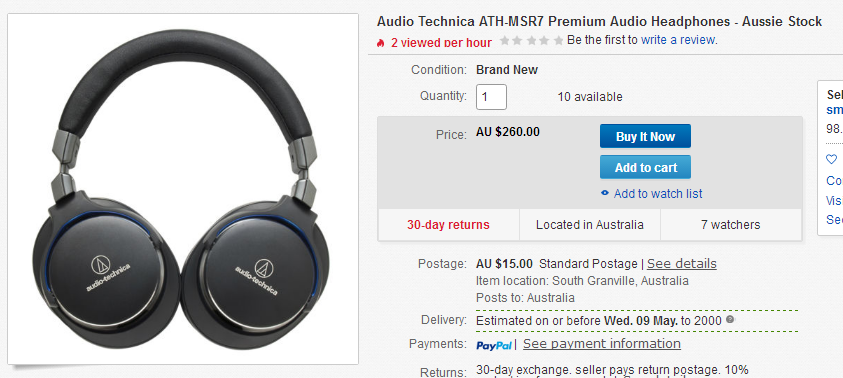
Task: Add item to watch list
Action: coord(658,194)
